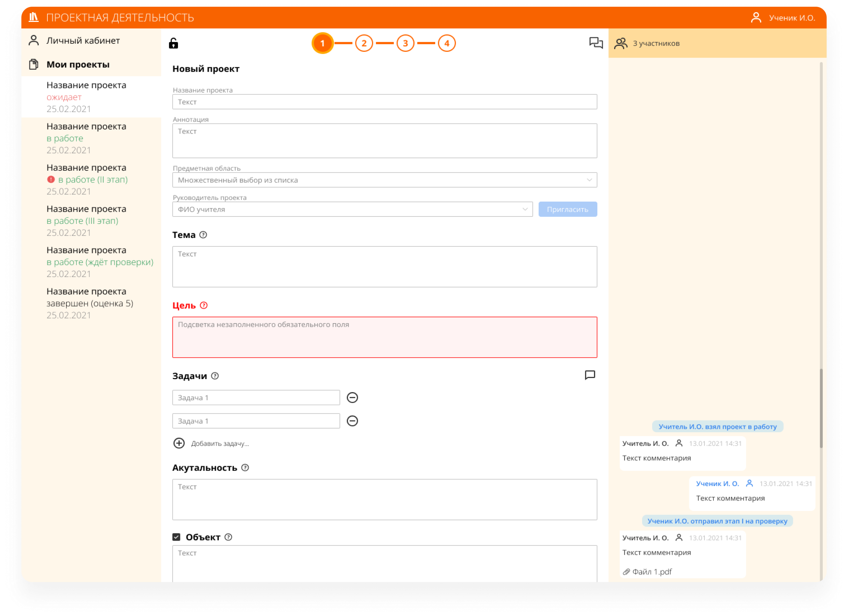Uncheck the Объект checkbox
Image resolution: width=846 pixels, height=616 pixels.
click(x=176, y=537)
